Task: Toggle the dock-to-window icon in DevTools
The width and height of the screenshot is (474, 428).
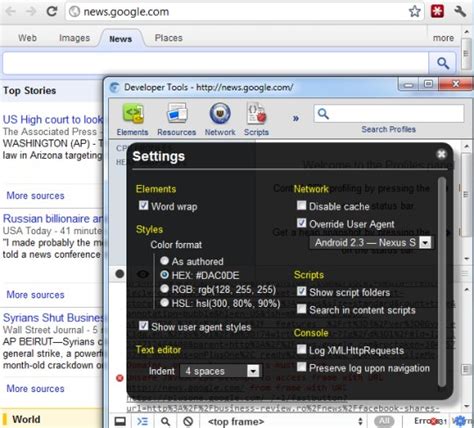Action: point(120,421)
